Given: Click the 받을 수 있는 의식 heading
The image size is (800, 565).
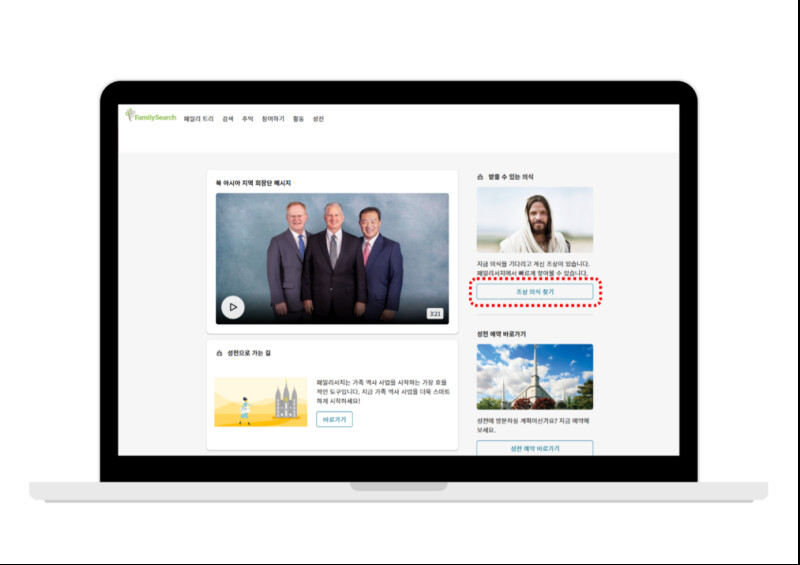Looking at the screenshot, I should click(x=511, y=177).
